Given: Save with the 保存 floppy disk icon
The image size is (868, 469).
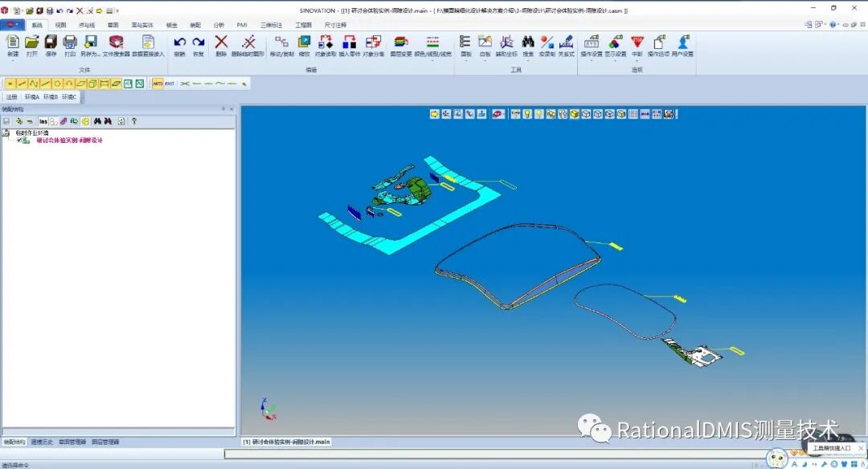Looking at the screenshot, I should (x=51, y=42).
